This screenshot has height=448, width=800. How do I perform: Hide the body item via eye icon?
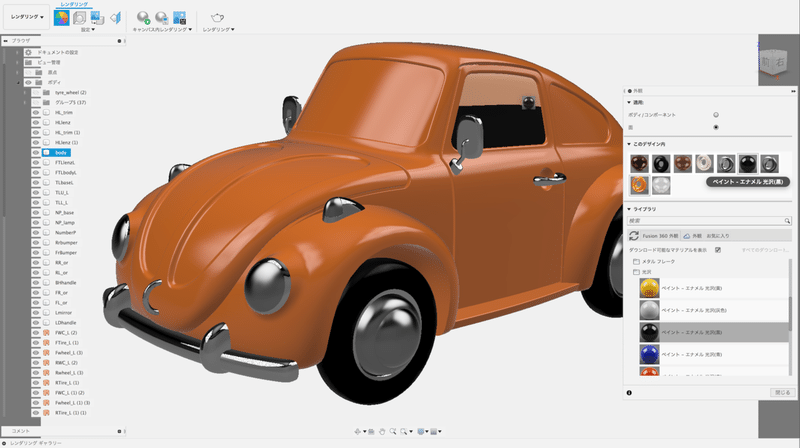tap(36, 153)
